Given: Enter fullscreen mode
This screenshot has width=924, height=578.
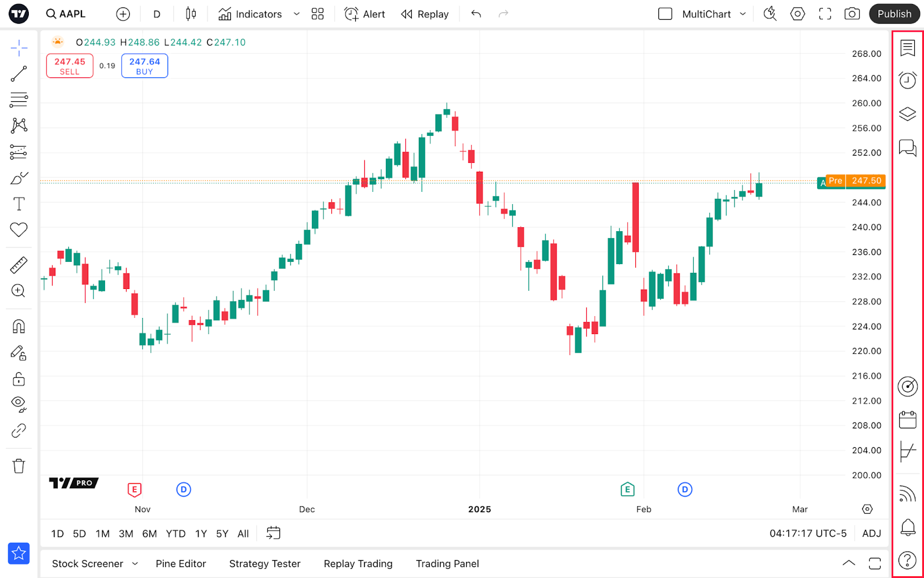Looking at the screenshot, I should (825, 14).
